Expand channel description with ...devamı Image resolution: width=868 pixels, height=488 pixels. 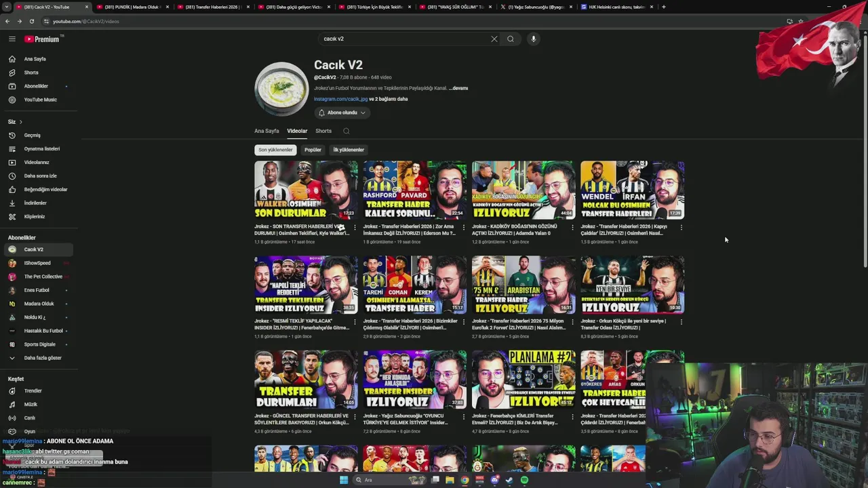tap(459, 88)
